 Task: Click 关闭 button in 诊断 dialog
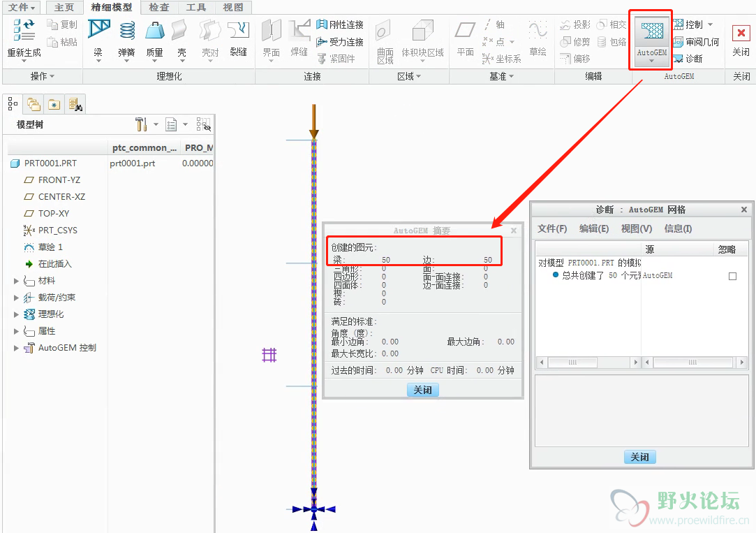pos(639,457)
